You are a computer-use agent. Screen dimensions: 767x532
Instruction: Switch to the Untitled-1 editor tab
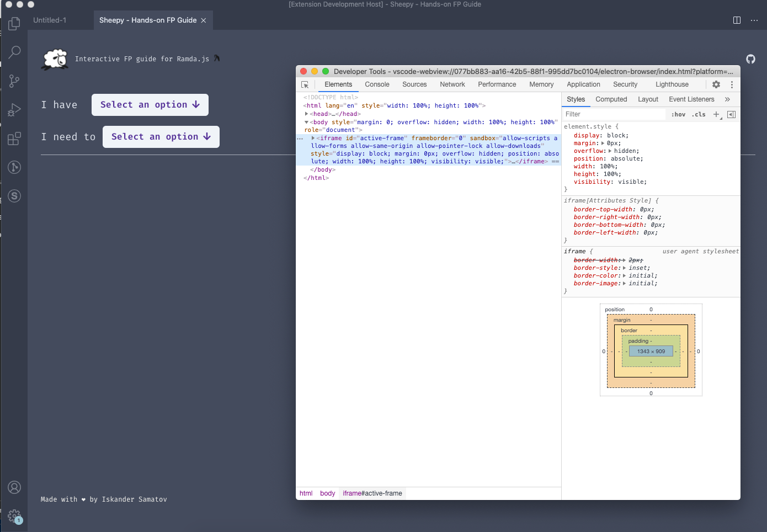[x=50, y=20]
